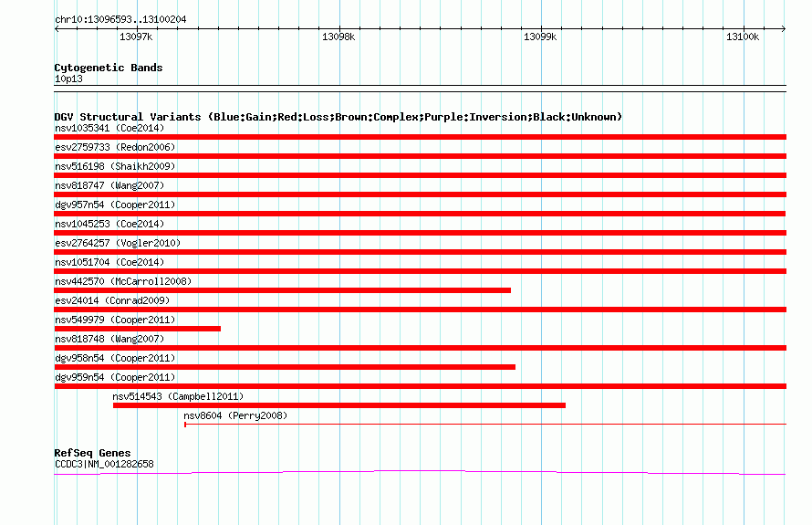Screen dimensions: 812x525
Task: Click the 13097k ruler position
Action: tap(136, 37)
